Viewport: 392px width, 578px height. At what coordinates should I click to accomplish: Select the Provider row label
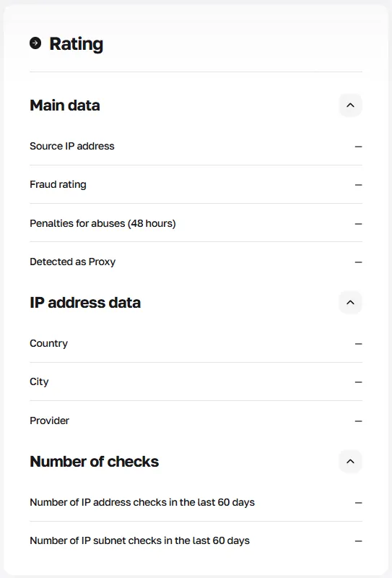coord(49,420)
